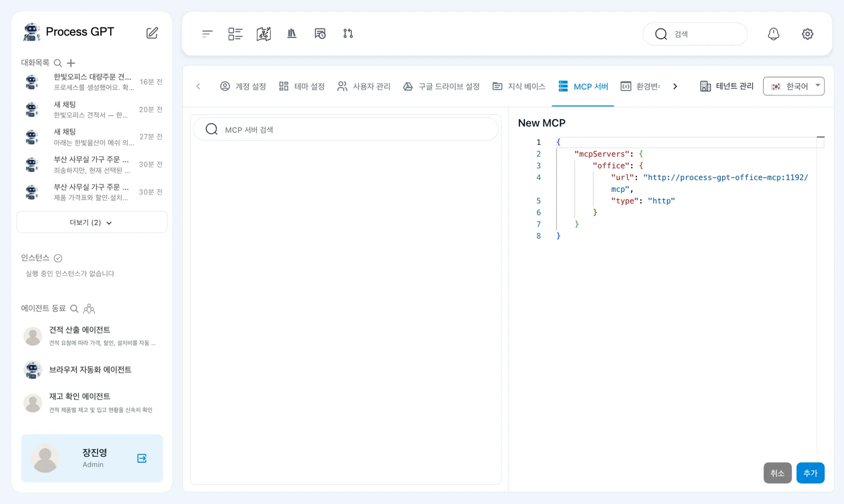Click the new chat compose icon

(x=152, y=33)
